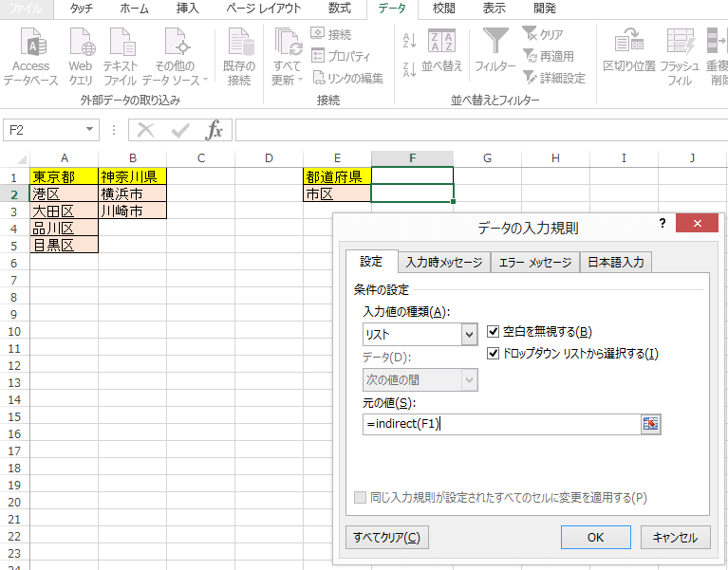Screen dimensions: 728x570
Task: Click the Web query import icon
Action: click(x=82, y=43)
